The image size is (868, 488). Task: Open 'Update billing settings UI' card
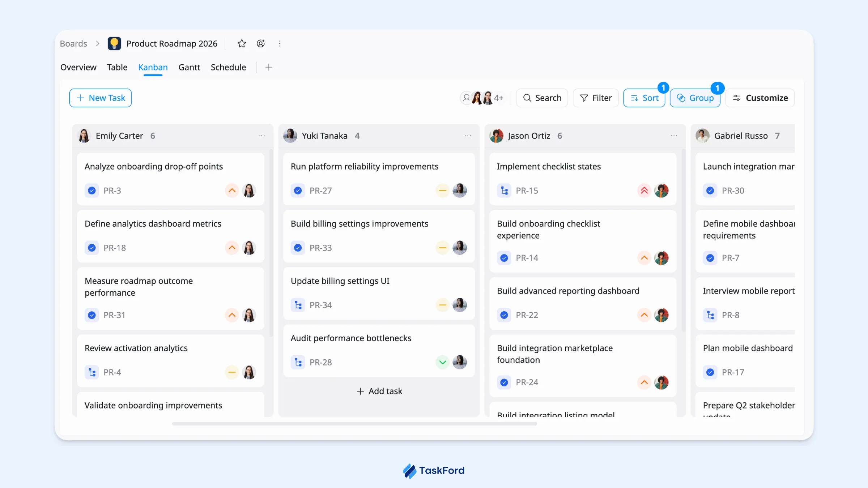pos(379,294)
